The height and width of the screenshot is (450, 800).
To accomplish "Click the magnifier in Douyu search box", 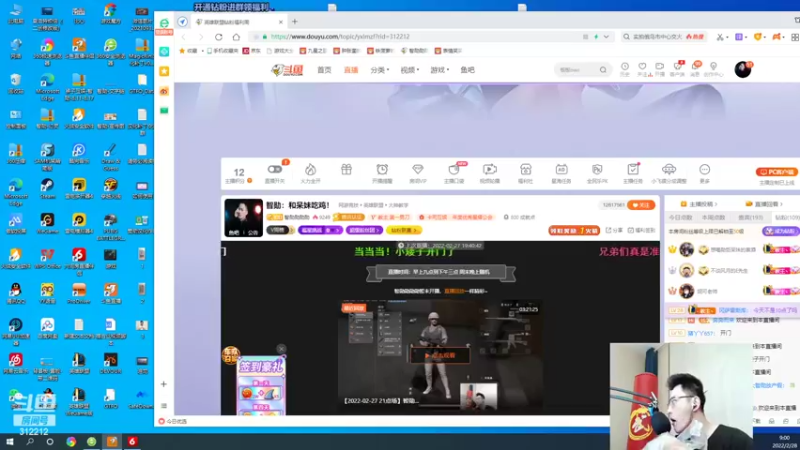I will click(x=603, y=70).
